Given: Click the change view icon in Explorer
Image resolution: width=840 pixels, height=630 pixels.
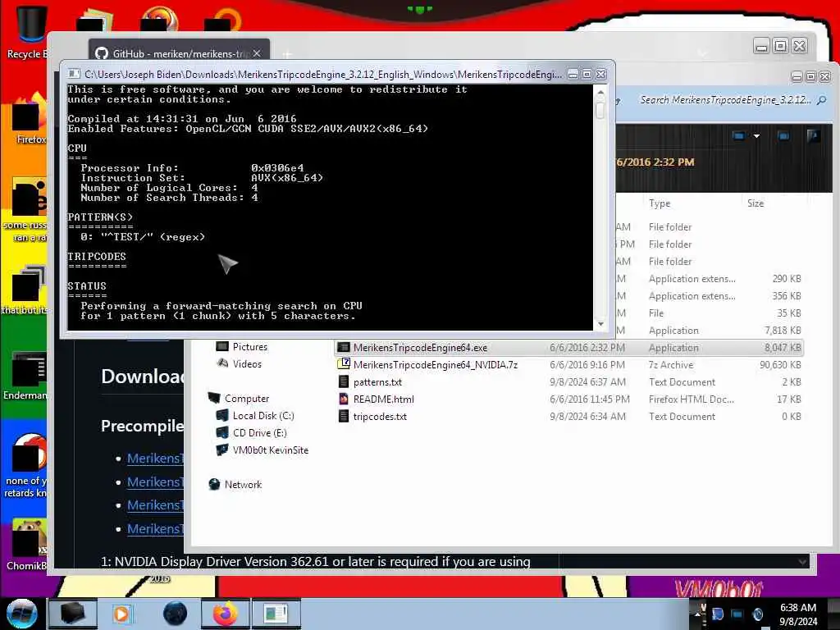Looking at the screenshot, I should coord(739,135).
